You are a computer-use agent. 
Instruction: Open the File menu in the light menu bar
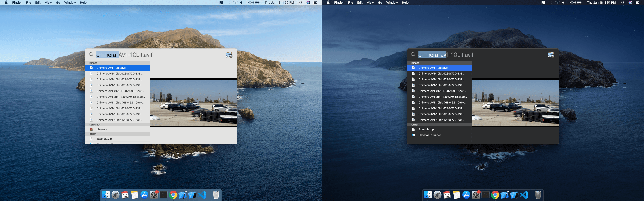pyautogui.click(x=28, y=2)
